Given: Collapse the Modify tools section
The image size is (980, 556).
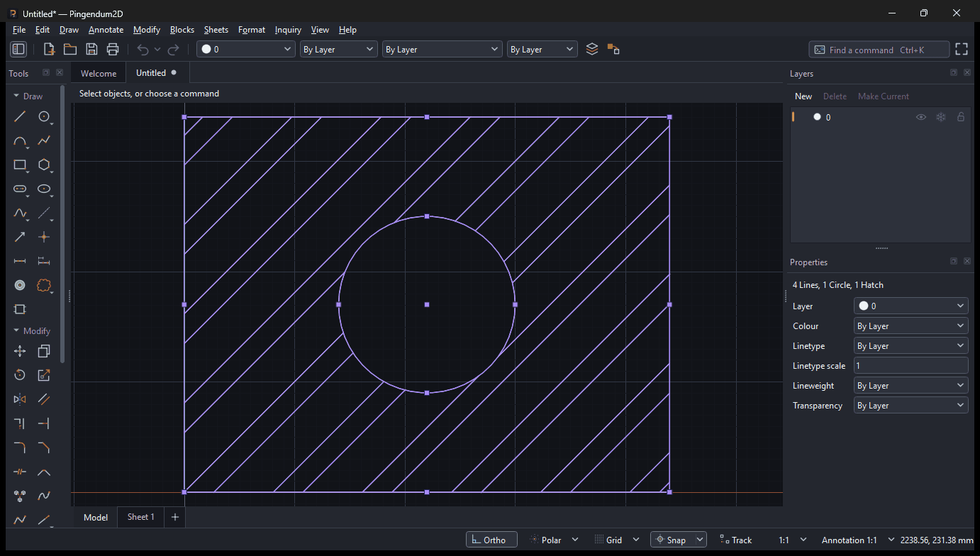Looking at the screenshot, I should [x=32, y=331].
